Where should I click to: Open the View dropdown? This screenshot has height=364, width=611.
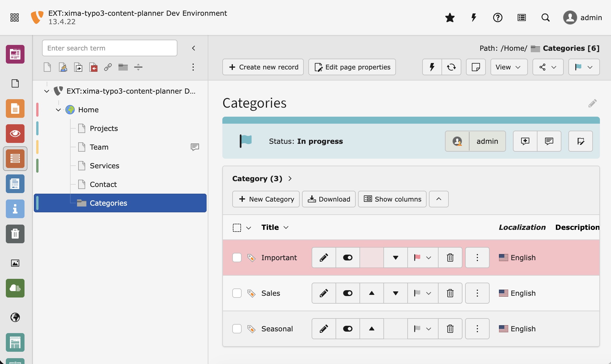pos(509,67)
